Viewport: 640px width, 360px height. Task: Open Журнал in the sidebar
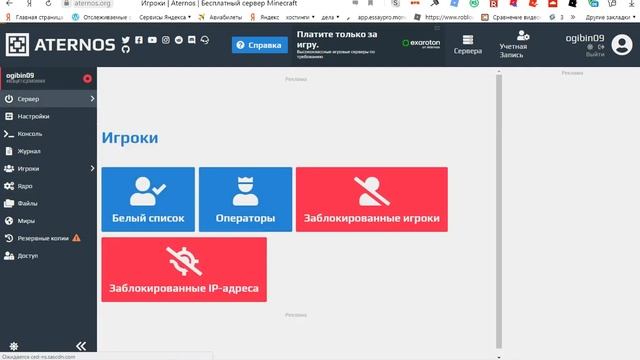click(48, 151)
